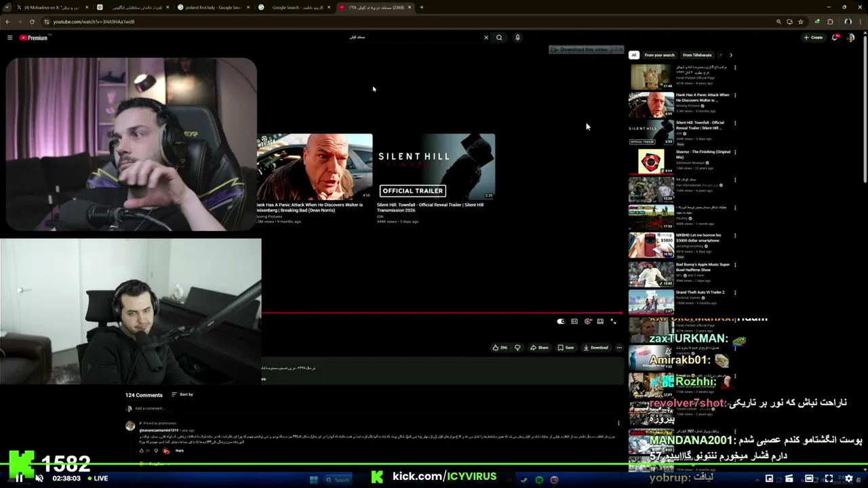The height and width of the screenshot is (488, 868).
Task: Open more options for MKBHD sidebar video
Action: (735, 236)
